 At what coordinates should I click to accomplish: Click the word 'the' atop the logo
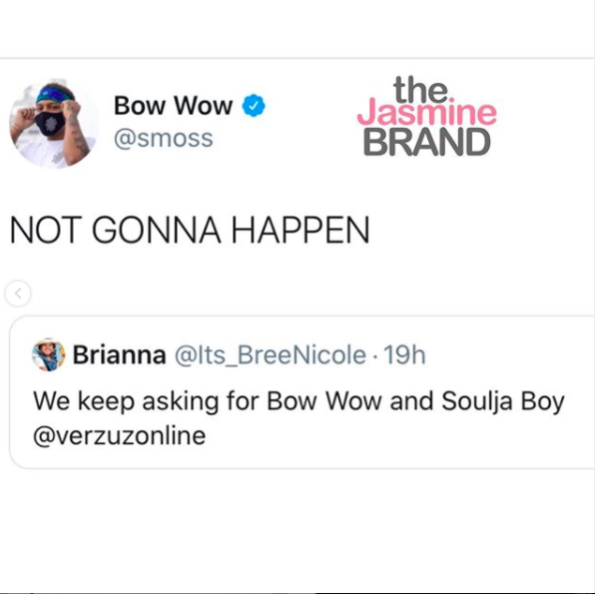pyautogui.click(x=420, y=90)
